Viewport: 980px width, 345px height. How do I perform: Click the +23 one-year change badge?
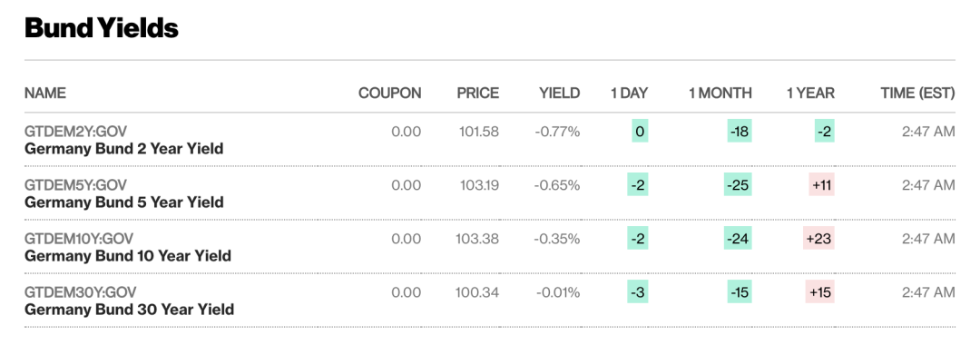[x=819, y=238]
